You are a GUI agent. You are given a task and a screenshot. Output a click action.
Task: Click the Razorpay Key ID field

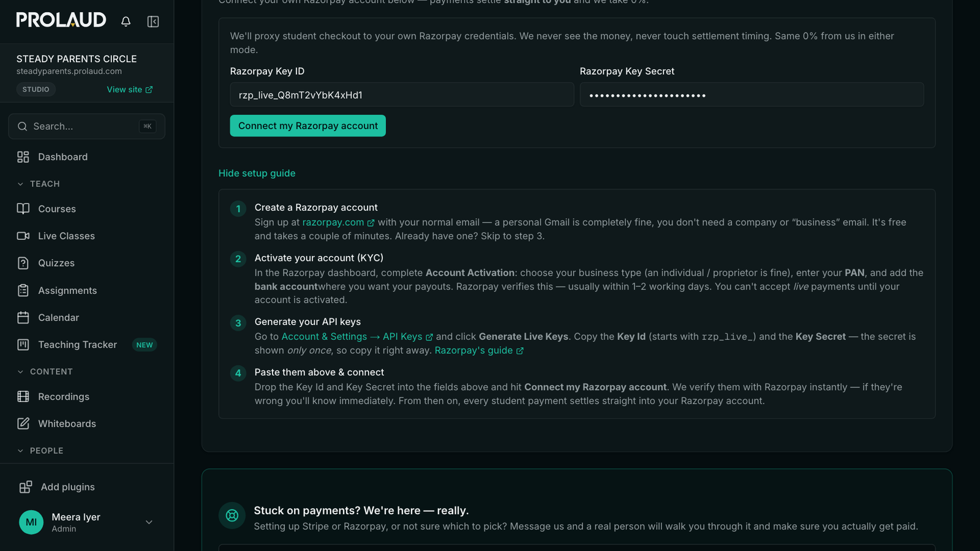tap(402, 95)
